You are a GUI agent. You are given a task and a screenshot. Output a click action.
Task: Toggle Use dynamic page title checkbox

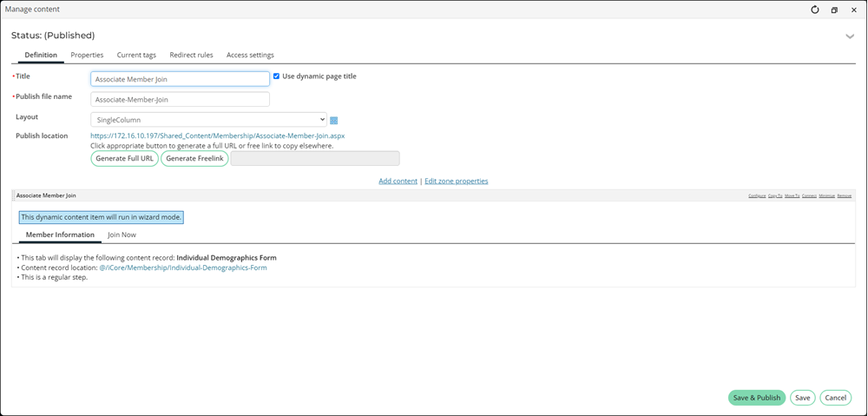276,76
